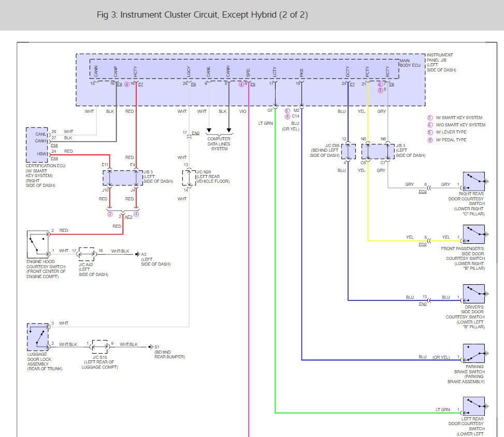
Task: Click the Fig 3 Instrument Cluster Circuit title
Action: (203, 15)
